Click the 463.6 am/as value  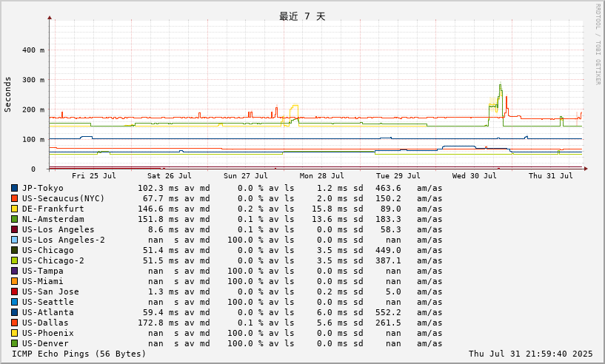pyautogui.click(x=388, y=188)
